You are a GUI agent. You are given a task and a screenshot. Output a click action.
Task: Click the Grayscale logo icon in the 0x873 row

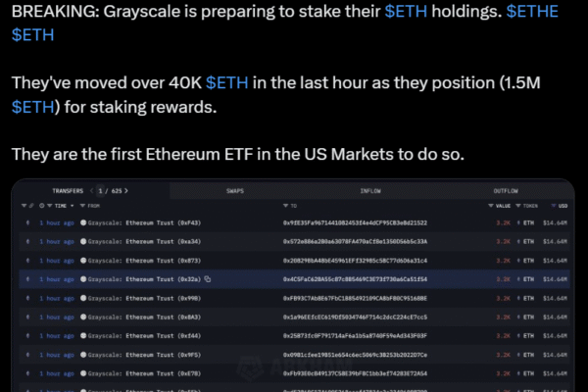coord(83,261)
